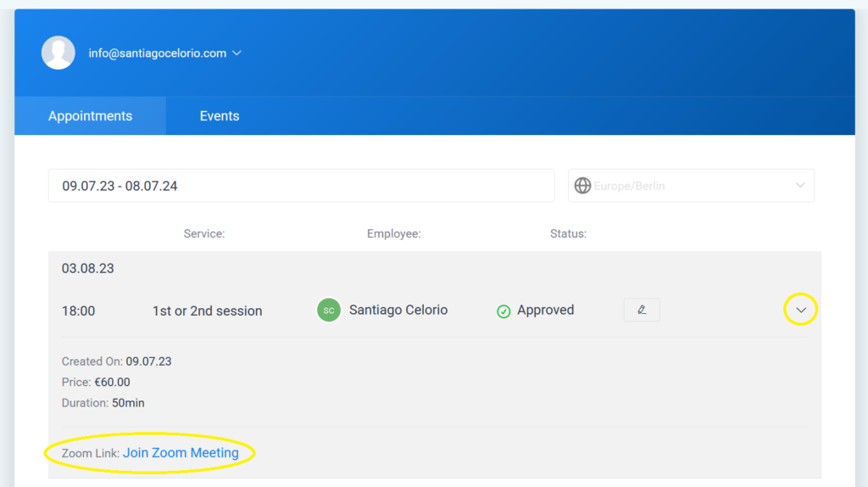
Task: Open the info@santiagocelorio.com account menu
Action: coord(164,53)
